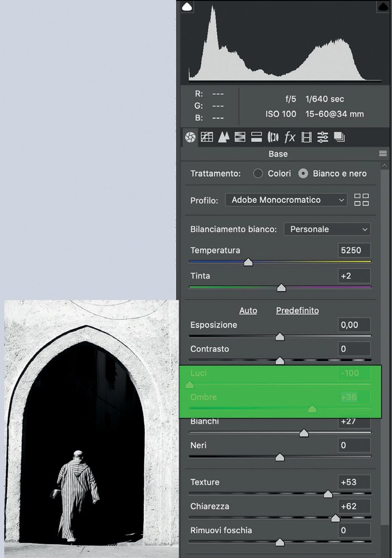Click the Neri slider handle

[x=280, y=458]
